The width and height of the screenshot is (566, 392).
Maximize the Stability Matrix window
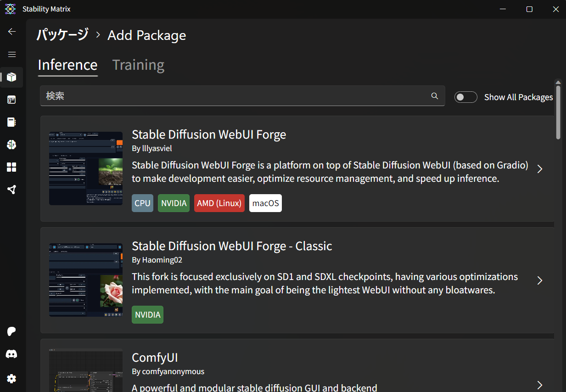coord(529,9)
